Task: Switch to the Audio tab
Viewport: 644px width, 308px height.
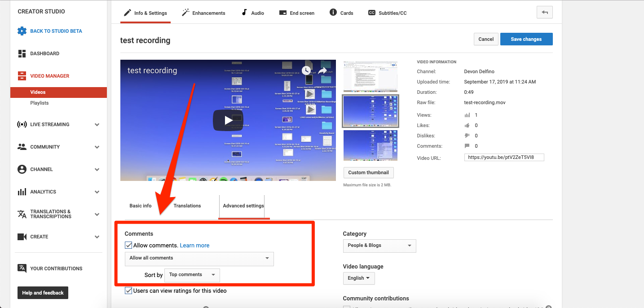Action: [x=252, y=13]
